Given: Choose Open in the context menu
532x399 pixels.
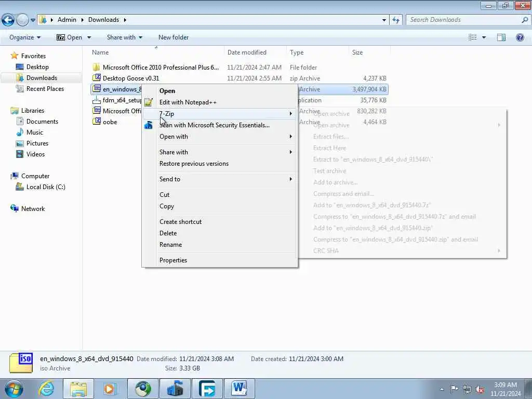Looking at the screenshot, I should [x=220, y=91].
